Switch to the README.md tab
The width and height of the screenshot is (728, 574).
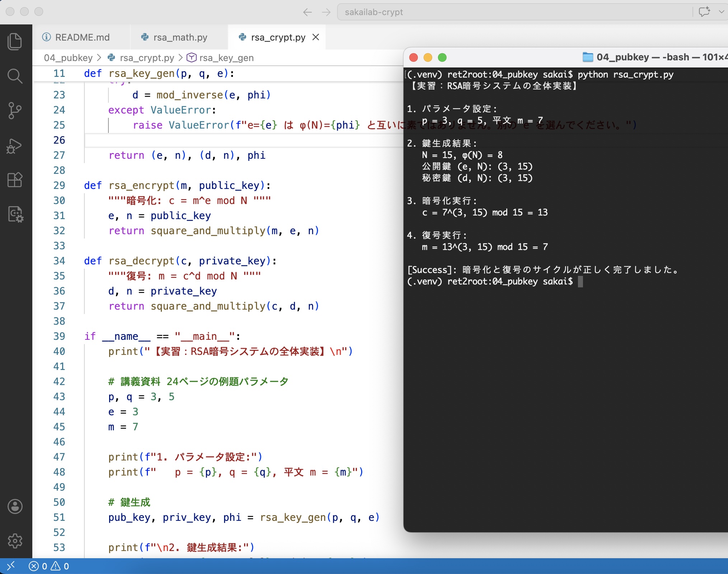(x=82, y=37)
